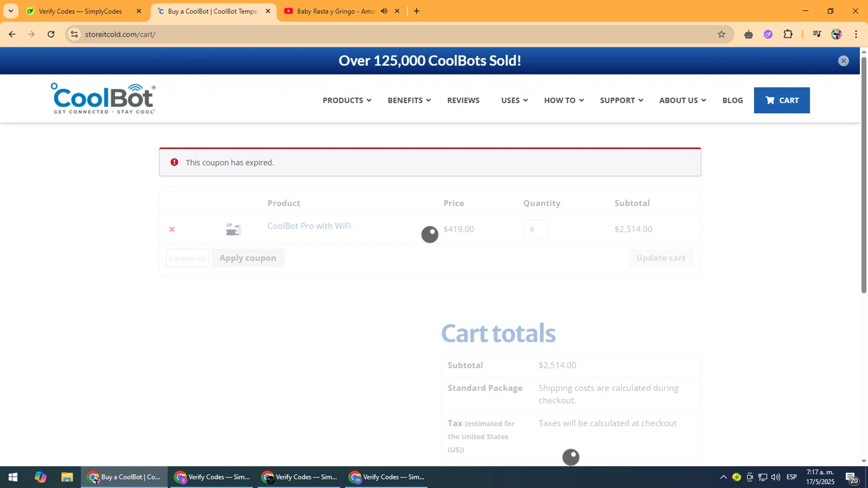This screenshot has width=868, height=488.
Task: Click the robot extension icon
Action: (x=748, y=34)
